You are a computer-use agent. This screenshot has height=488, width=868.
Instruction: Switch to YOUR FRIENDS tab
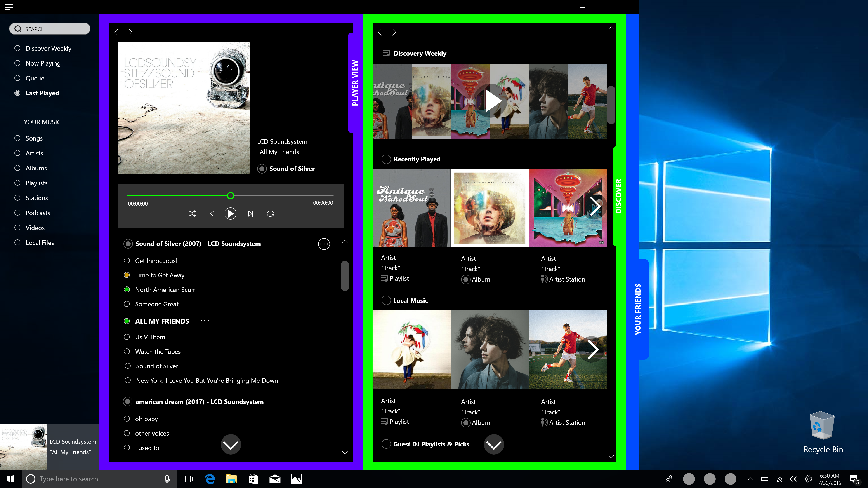[638, 309]
